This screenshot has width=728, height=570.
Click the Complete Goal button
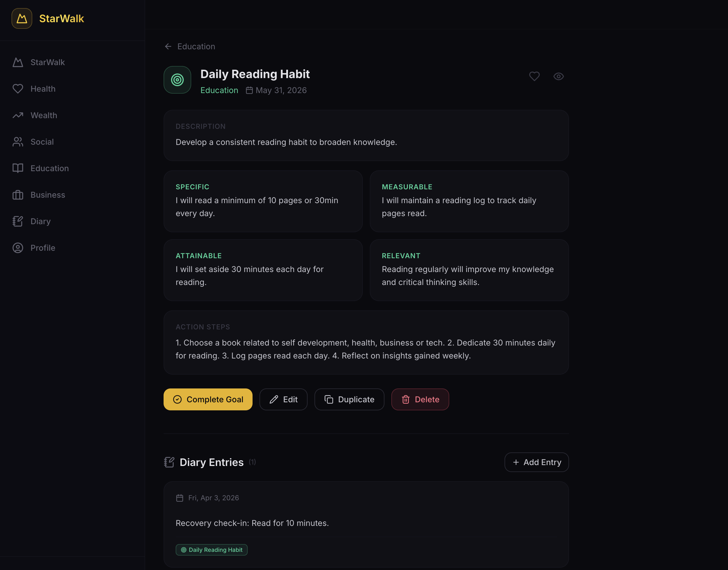coord(208,399)
